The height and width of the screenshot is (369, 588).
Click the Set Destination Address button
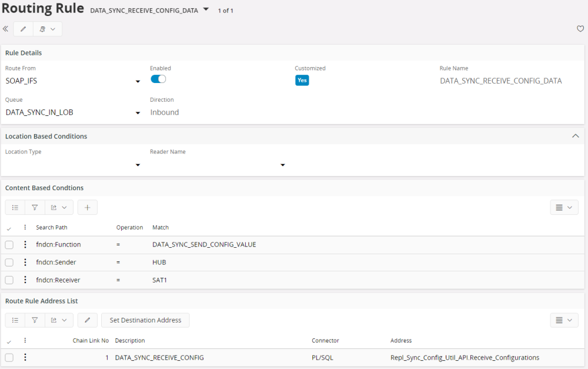[145, 320]
